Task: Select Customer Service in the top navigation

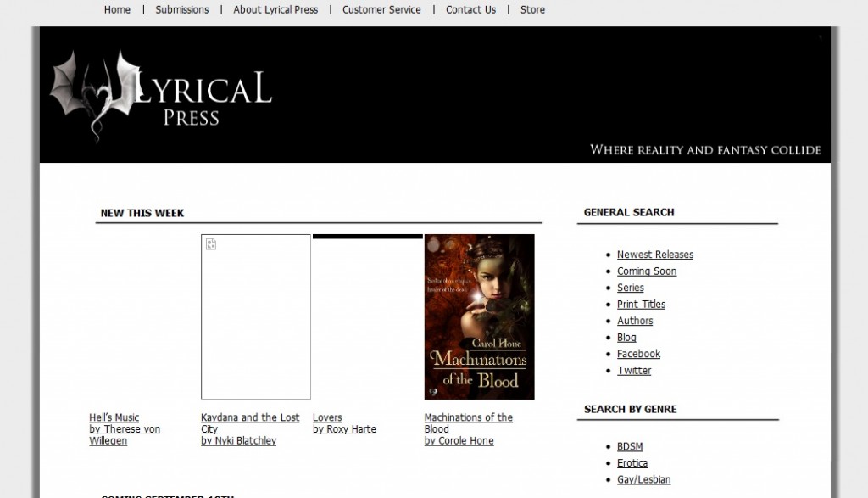Action: [x=381, y=10]
